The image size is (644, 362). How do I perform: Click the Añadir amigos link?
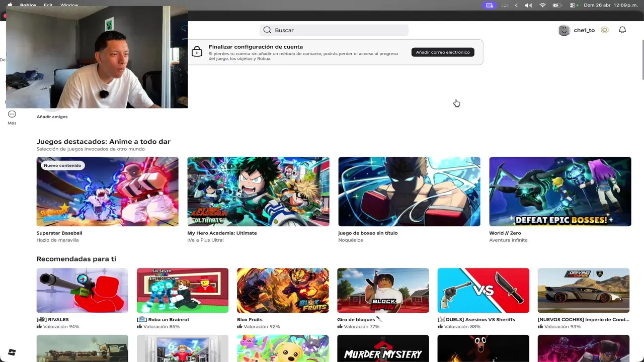[x=52, y=117]
